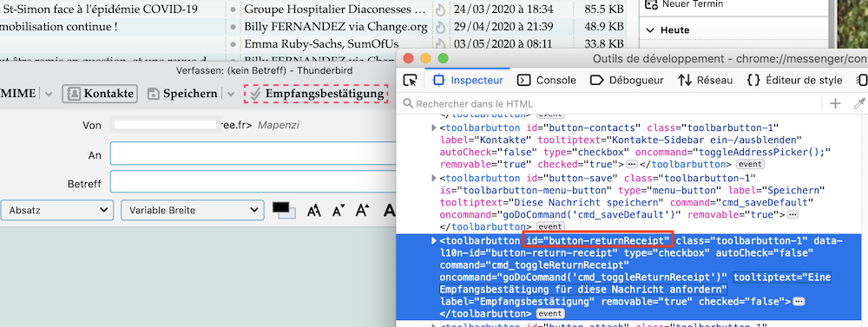Switch to the Console tab
The image size is (868, 327).
click(546, 81)
